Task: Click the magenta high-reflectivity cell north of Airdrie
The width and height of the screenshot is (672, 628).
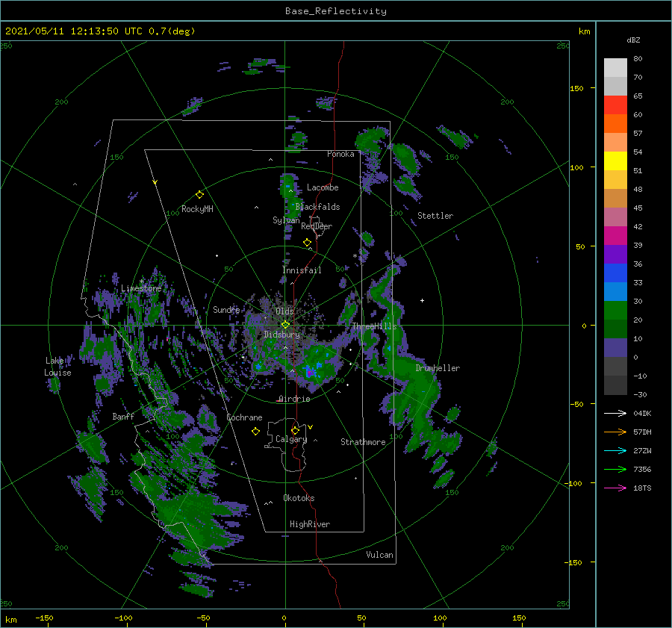Action: (x=309, y=373)
